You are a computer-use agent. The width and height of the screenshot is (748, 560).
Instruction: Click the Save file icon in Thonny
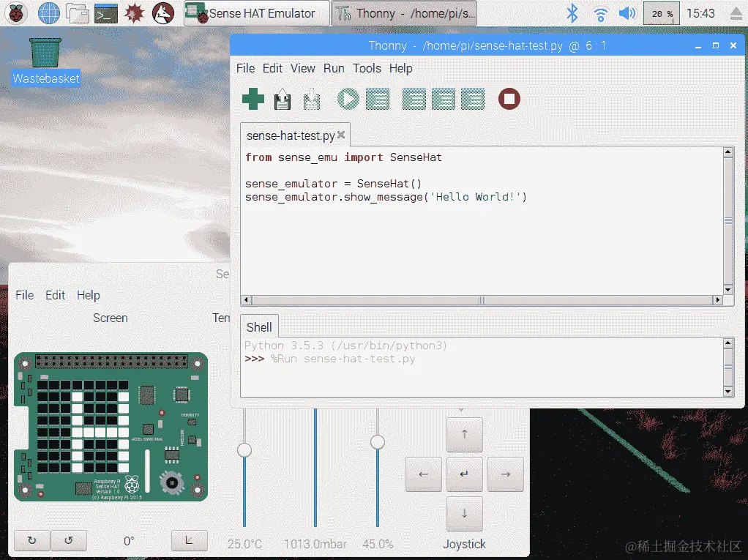[x=312, y=100]
